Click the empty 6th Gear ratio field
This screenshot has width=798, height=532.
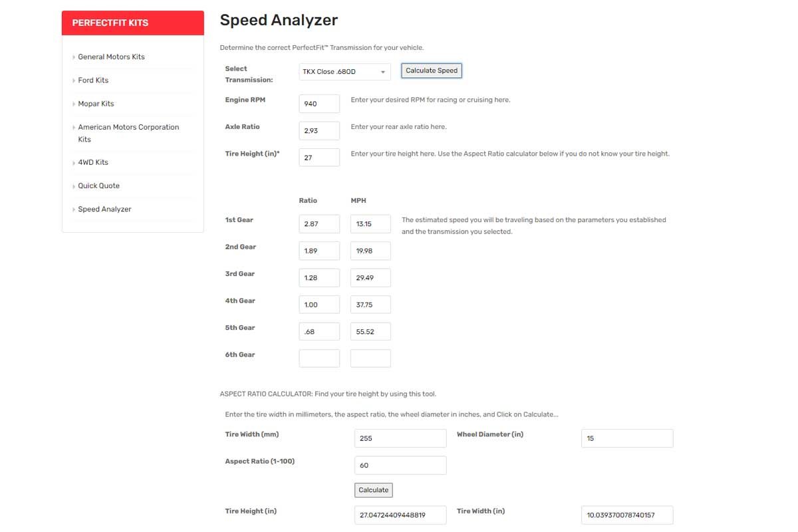point(319,358)
